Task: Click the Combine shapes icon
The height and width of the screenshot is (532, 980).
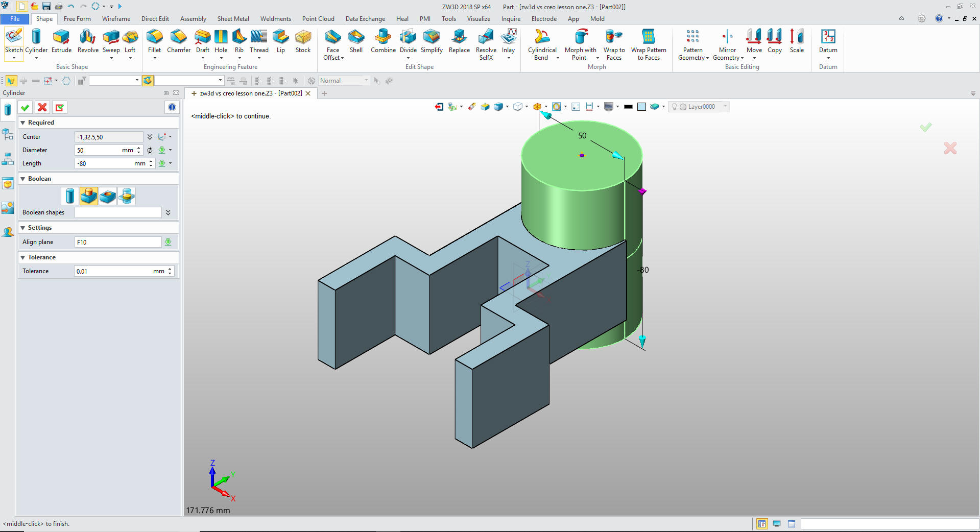Action: [383, 41]
